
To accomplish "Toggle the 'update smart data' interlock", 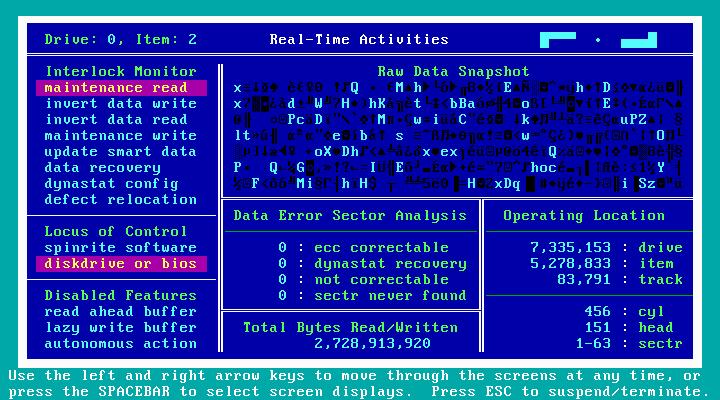I will point(120,152).
